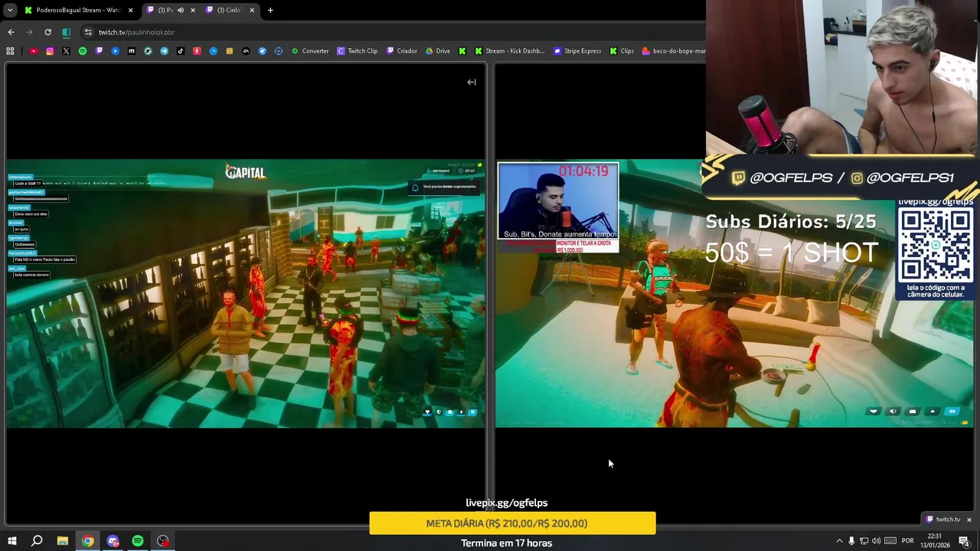Open the Converter bookmark

coord(310,51)
